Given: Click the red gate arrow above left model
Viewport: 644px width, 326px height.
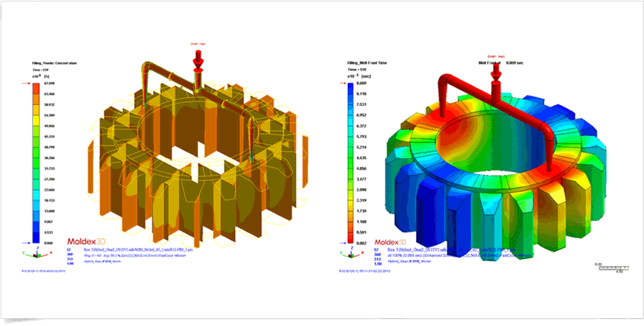Looking at the screenshot, I should tap(198, 60).
